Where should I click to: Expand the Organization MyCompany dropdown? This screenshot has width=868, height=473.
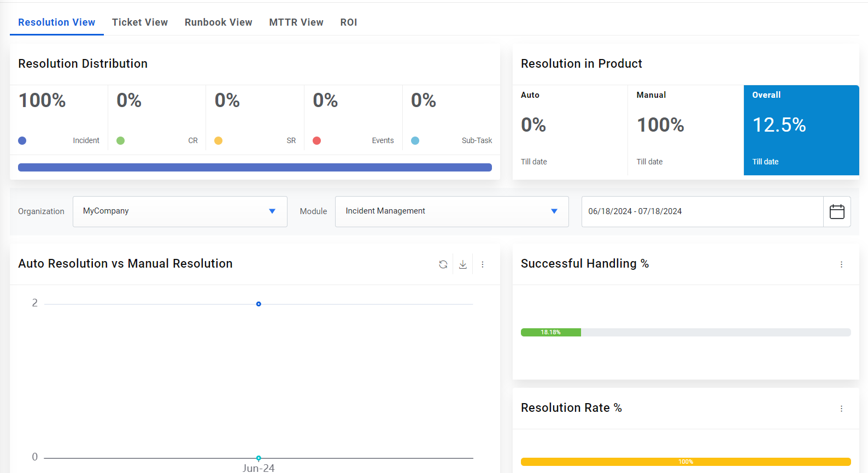point(180,211)
